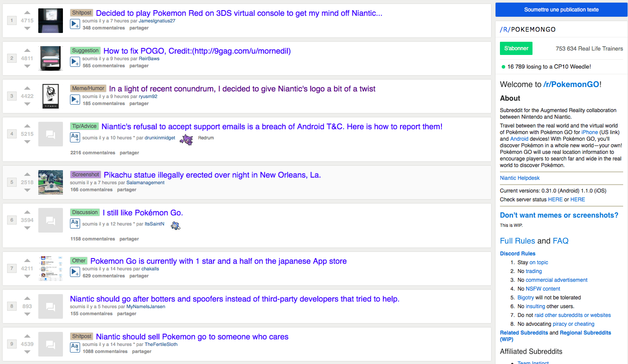Open 2216 commentaires on the Android T&C post
Viewport: 628px width, 364px height.
click(x=93, y=153)
